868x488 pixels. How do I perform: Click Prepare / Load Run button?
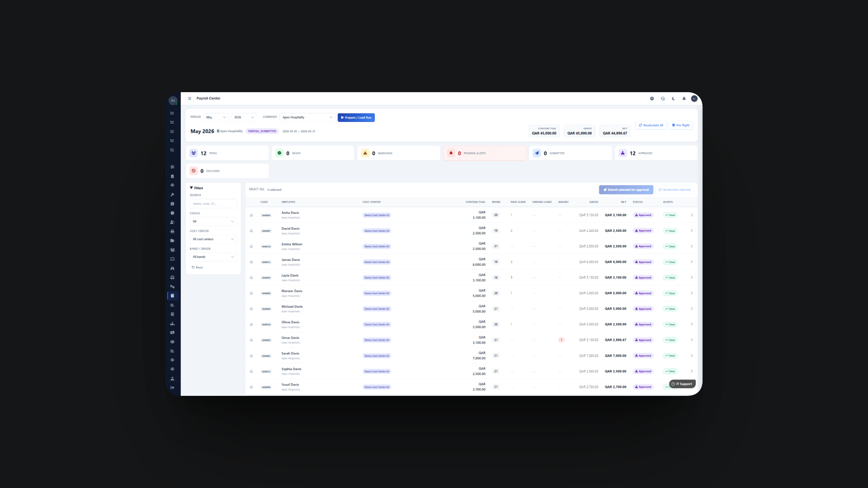pos(356,117)
